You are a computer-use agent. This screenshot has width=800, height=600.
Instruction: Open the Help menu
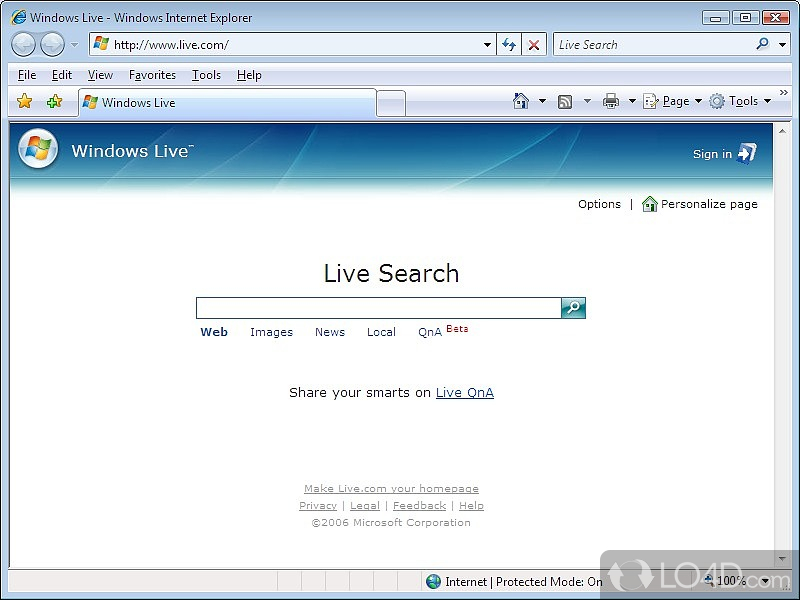[x=249, y=75]
